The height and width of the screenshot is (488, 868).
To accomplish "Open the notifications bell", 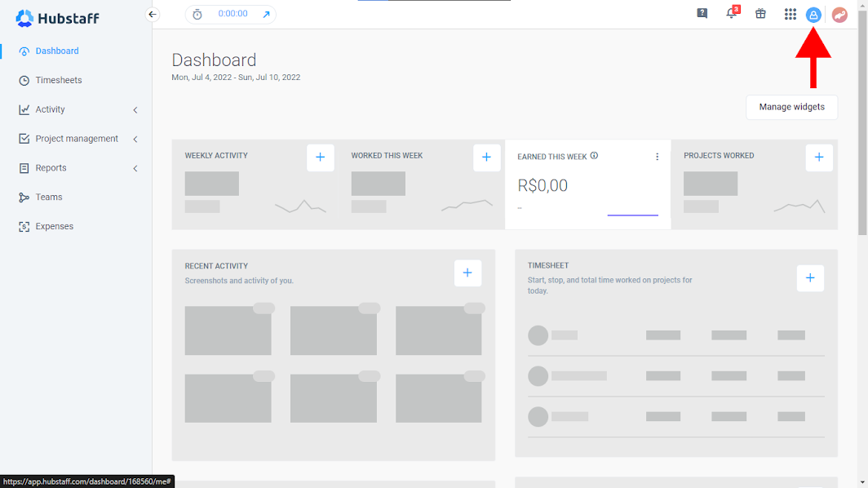I will coord(732,14).
